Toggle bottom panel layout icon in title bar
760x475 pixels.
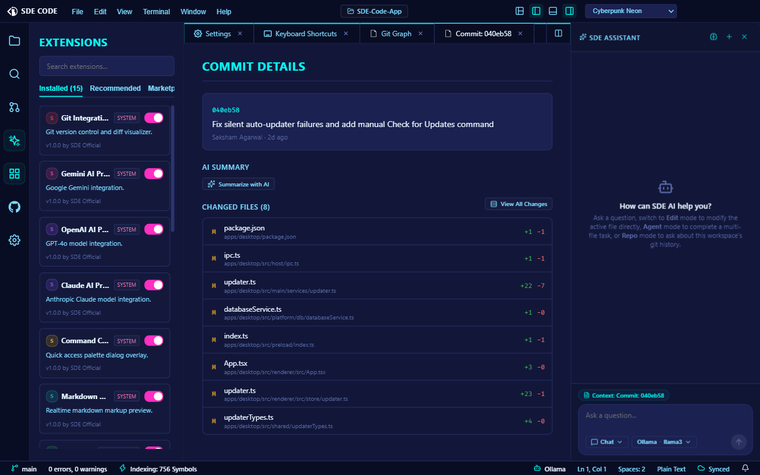point(553,11)
